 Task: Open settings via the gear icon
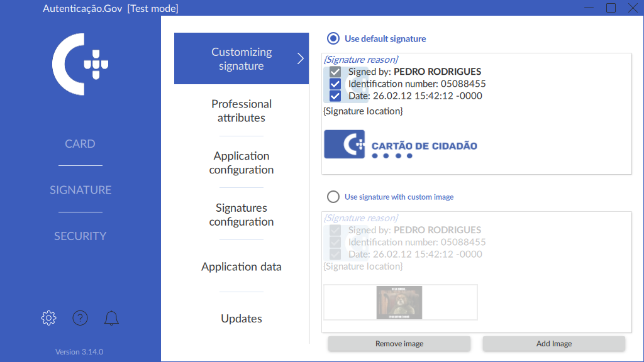[x=48, y=318]
